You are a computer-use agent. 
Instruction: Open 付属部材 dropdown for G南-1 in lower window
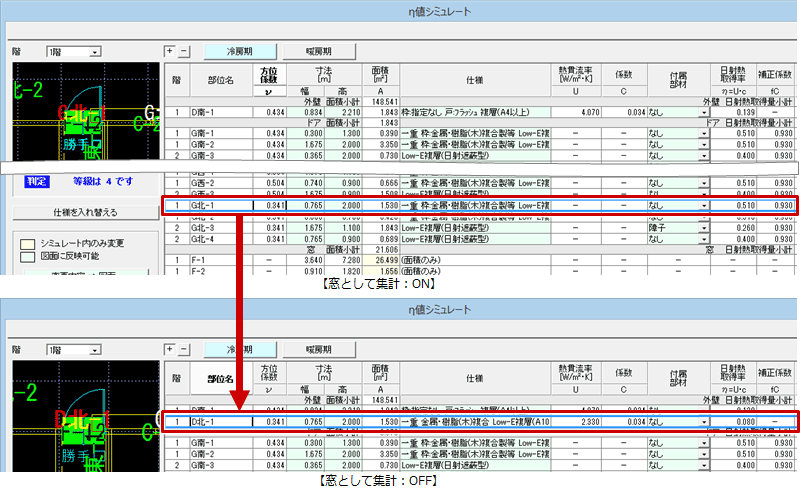point(704,443)
